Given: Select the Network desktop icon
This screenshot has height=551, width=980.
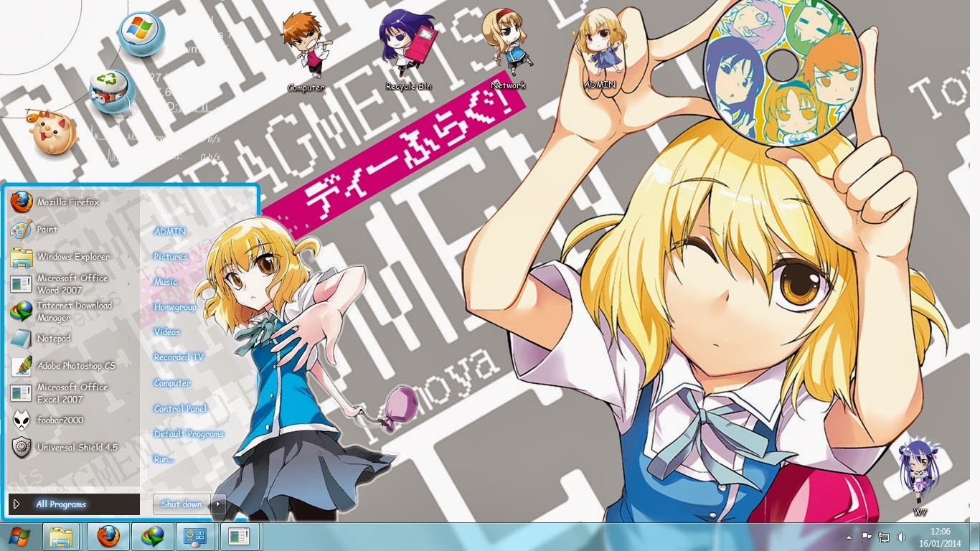Looking at the screenshot, I should pyautogui.click(x=508, y=49).
